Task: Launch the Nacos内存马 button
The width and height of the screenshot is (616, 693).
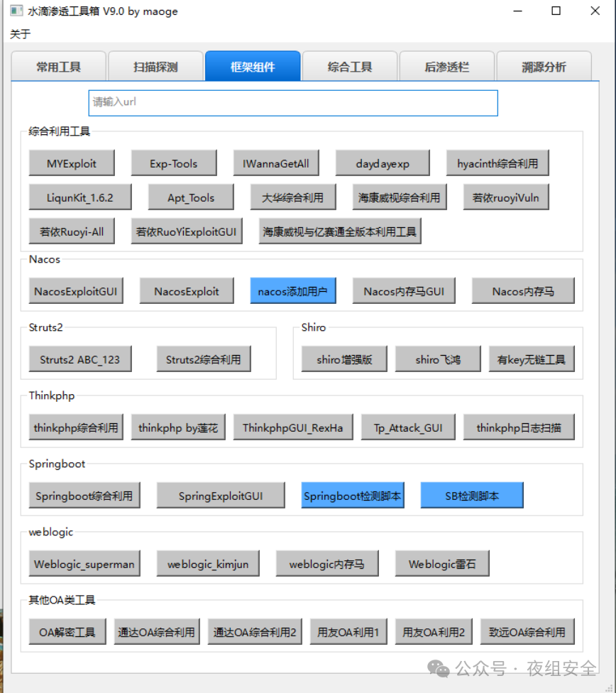Action: (x=523, y=291)
